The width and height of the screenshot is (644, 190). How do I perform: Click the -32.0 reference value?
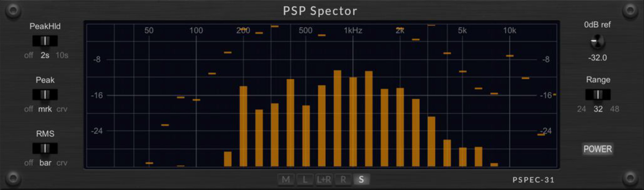tap(597, 58)
